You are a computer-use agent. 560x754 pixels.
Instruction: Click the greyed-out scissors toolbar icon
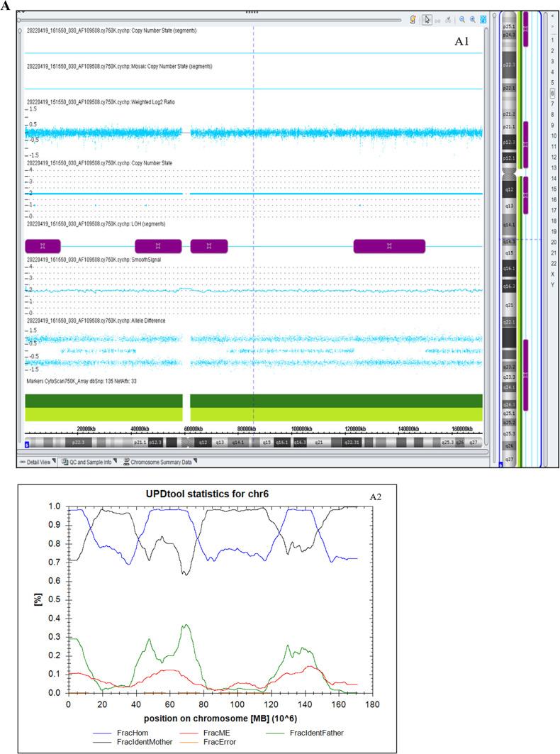448,20
